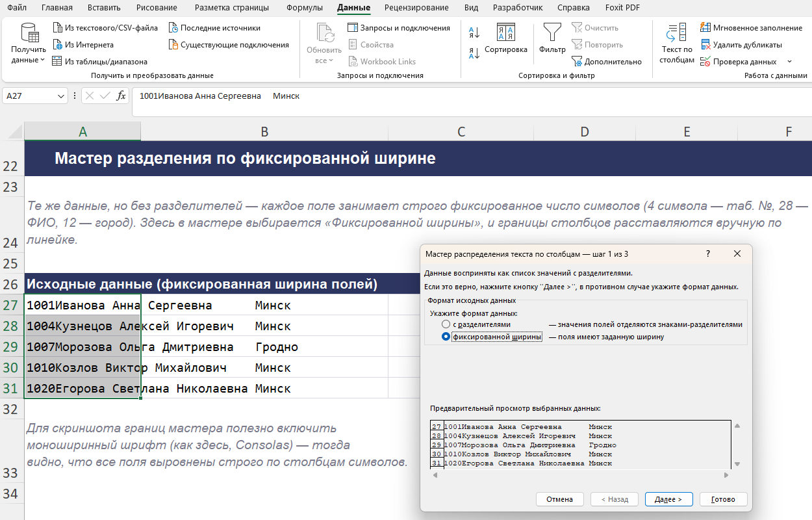
Task: Close the text-to-columns wizard dialog
Action: [x=737, y=253]
